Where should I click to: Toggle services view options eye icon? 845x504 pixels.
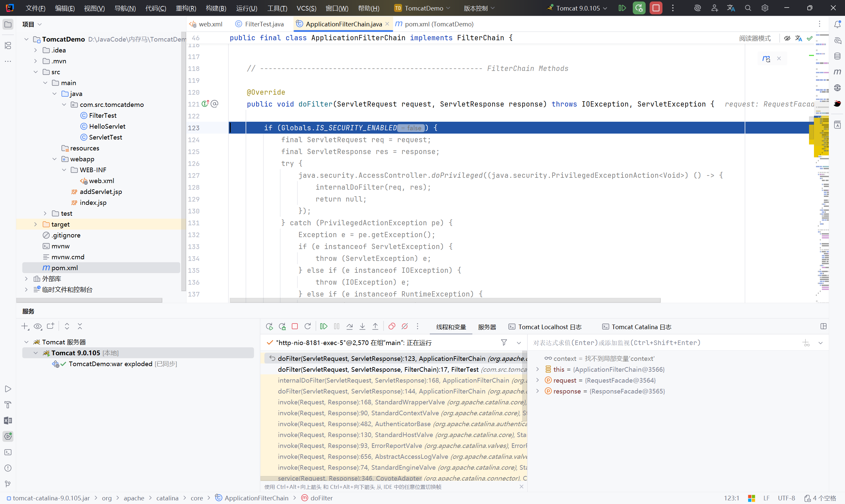38,326
